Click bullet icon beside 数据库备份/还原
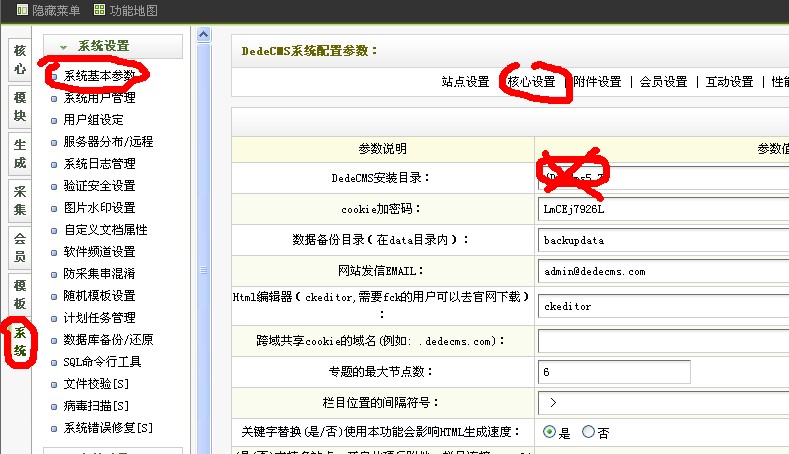 pyautogui.click(x=54, y=341)
